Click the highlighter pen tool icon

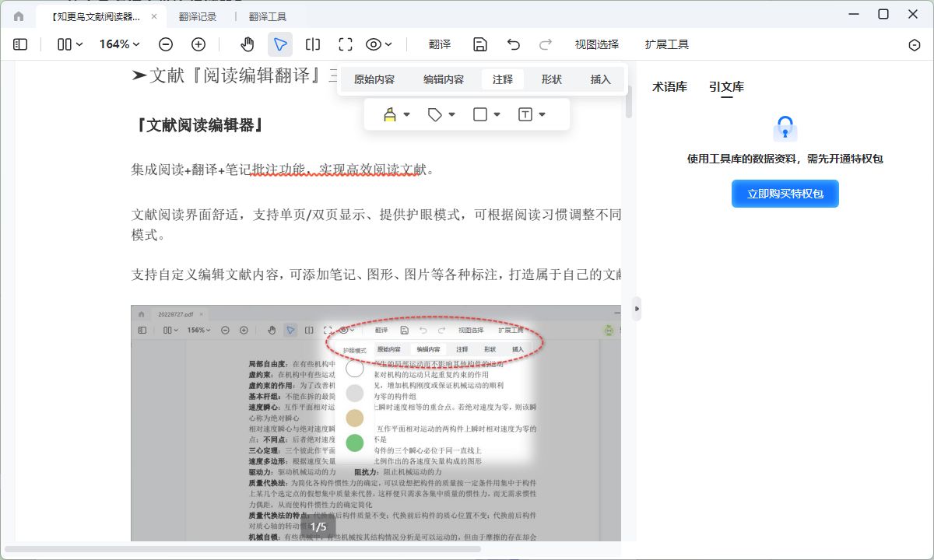(390, 114)
